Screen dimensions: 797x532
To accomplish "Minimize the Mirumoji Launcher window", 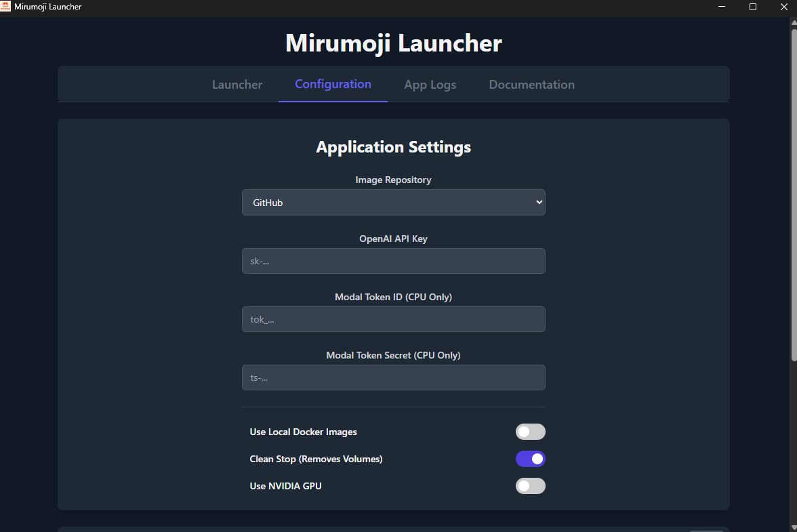I will [722, 7].
